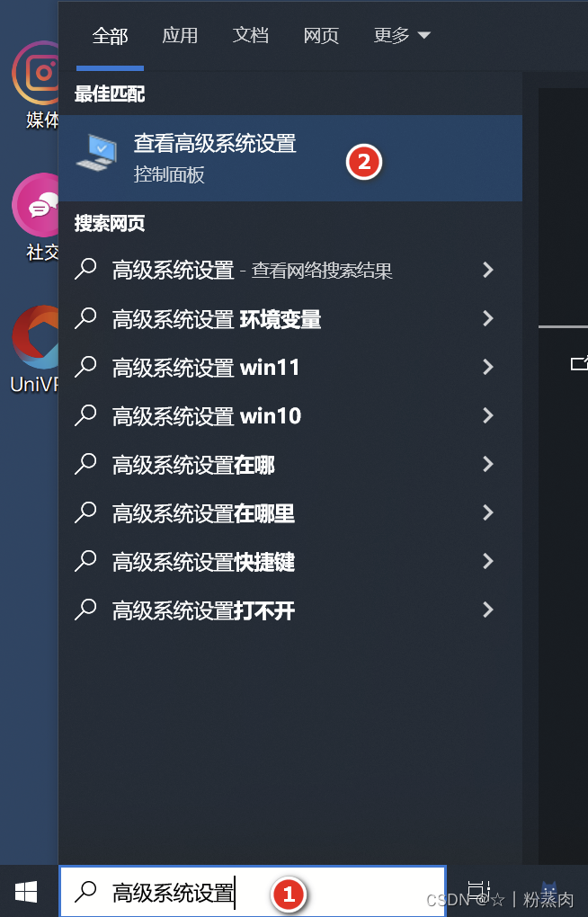Expand arrow for 高级系统设置 环境变量 suggestion
The width and height of the screenshot is (588, 917).
coord(487,318)
